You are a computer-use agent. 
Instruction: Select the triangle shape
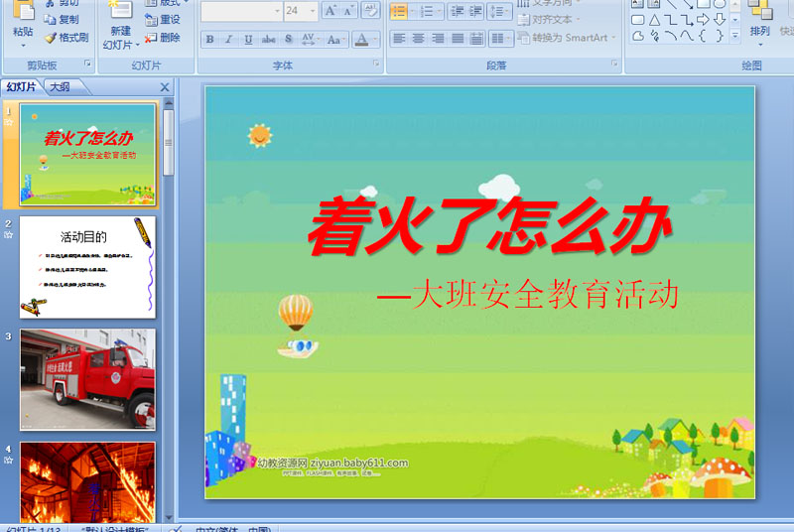pyautogui.click(x=654, y=20)
